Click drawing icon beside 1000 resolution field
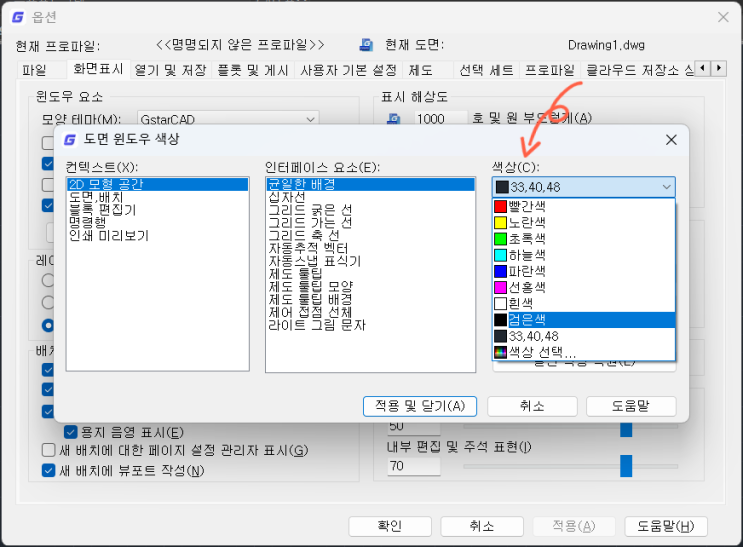Image resolution: width=743 pixels, height=547 pixels. coord(393,119)
